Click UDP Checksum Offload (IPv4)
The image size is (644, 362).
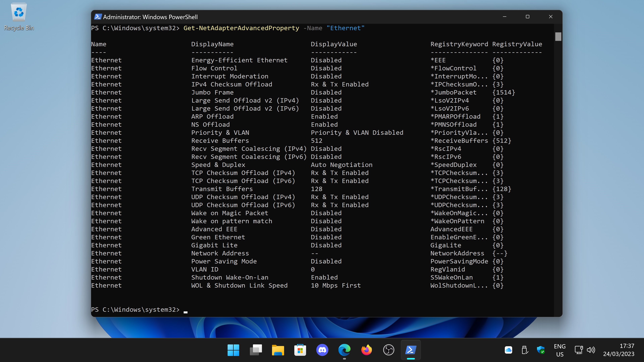point(243,197)
